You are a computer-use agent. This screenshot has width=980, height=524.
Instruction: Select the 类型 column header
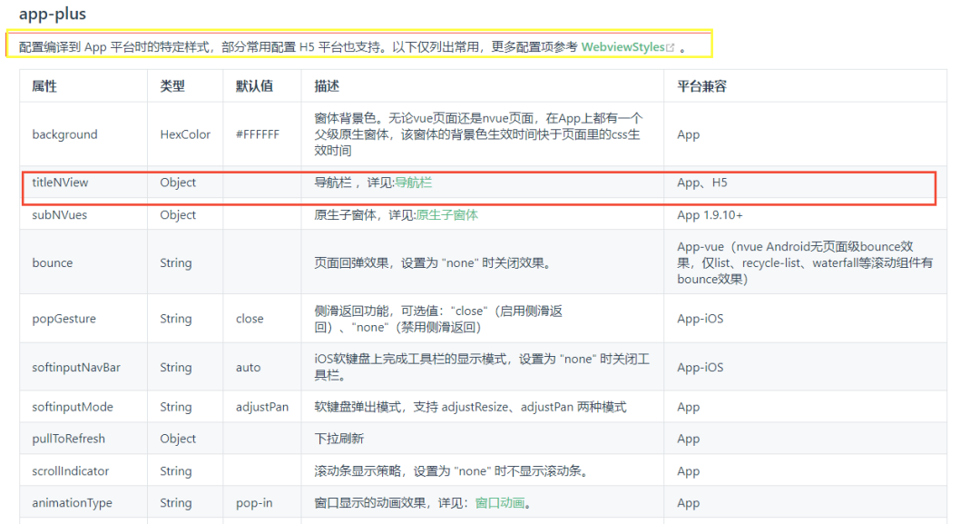171,85
